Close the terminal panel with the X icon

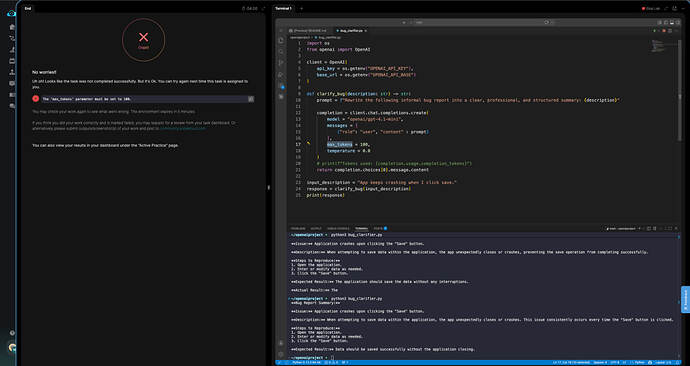click(676, 228)
